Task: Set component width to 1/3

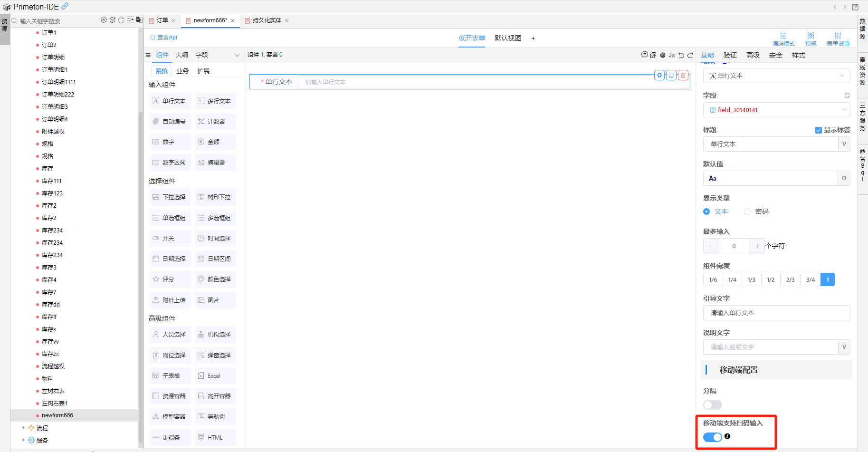Action: pos(752,280)
